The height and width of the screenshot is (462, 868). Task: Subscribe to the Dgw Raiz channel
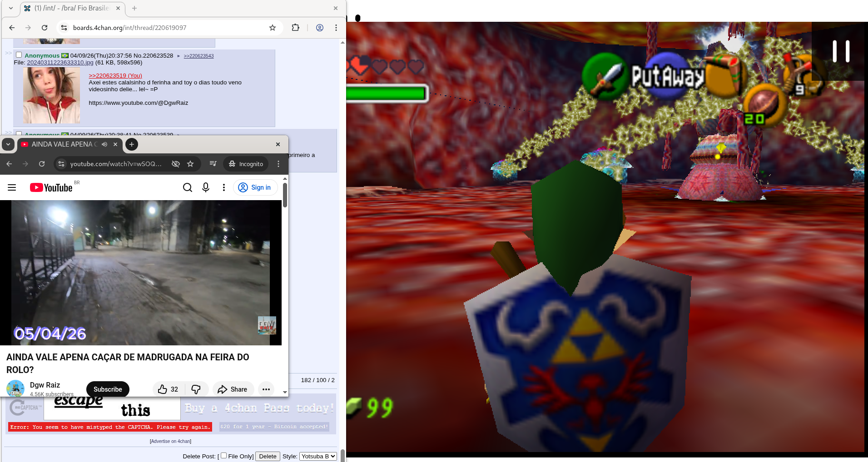tap(108, 389)
